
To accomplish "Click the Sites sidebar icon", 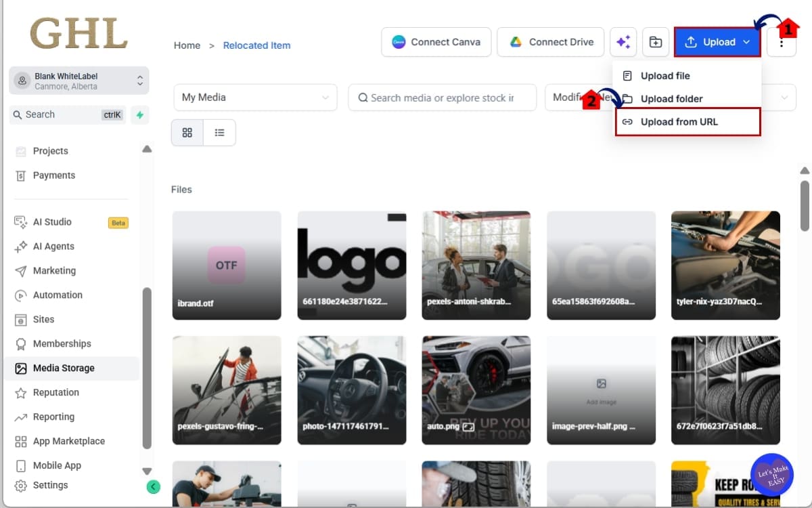I will coord(21,320).
